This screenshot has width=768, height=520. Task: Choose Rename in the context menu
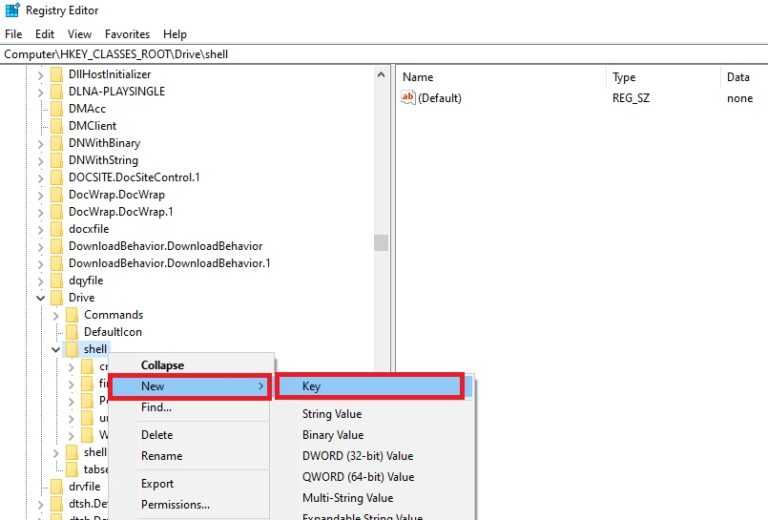(161, 456)
